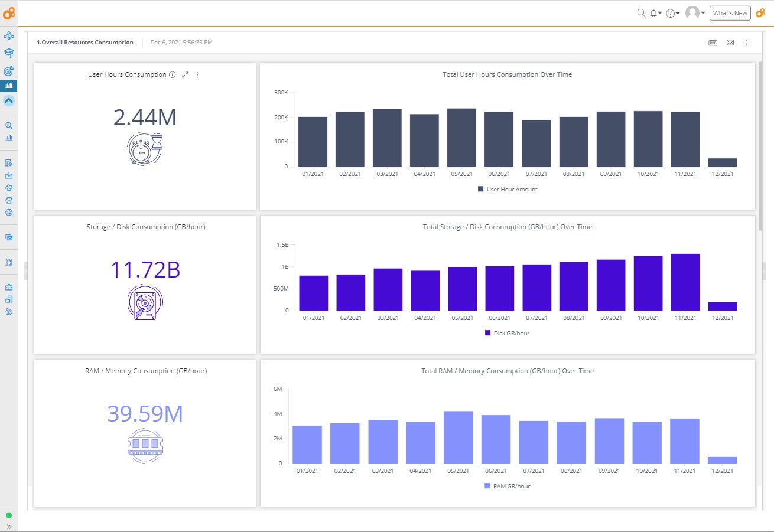Open the dashboard kebab options menu

(747, 43)
